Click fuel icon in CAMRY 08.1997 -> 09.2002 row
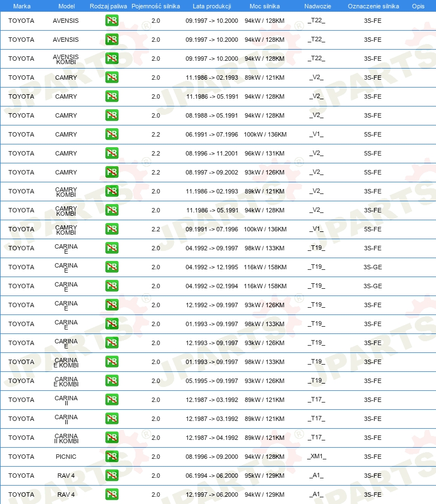The image size is (436, 504). pos(112,172)
